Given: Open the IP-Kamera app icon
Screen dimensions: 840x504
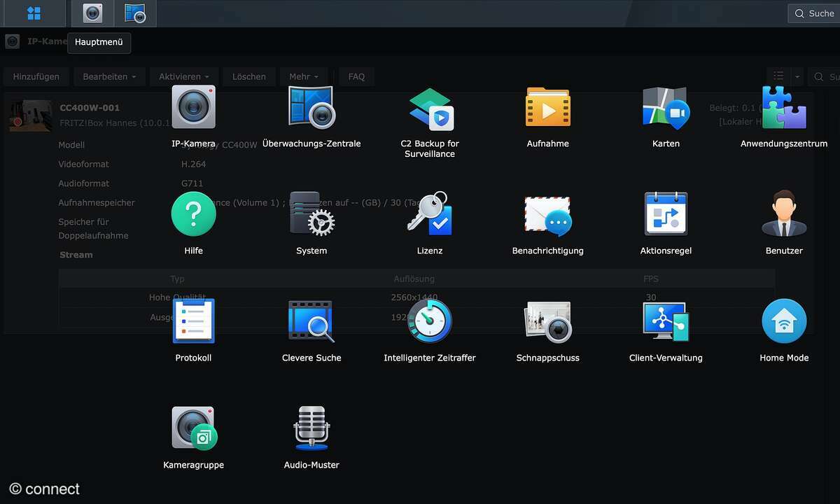Looking at the screenshot, I should [193, 108].
